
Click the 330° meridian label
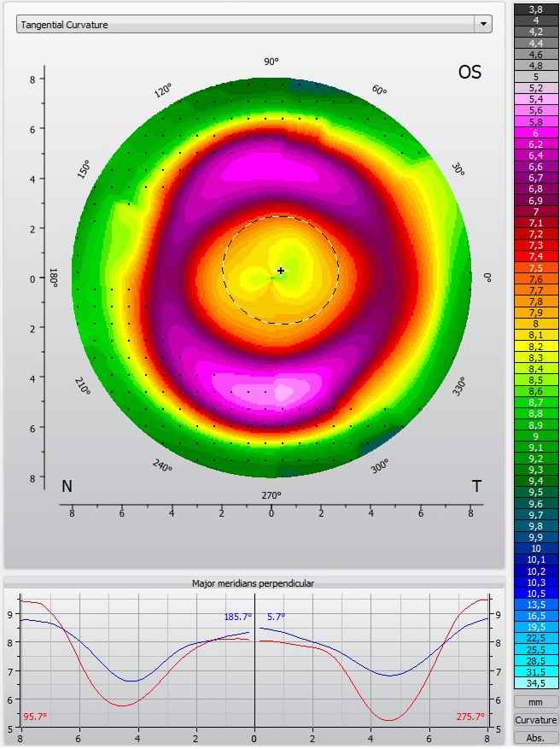[458, 386]
